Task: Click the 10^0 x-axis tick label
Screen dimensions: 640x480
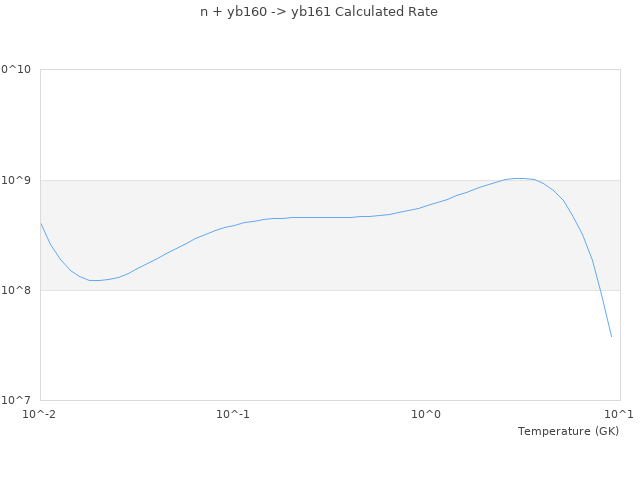Action: tap(427, 414)
